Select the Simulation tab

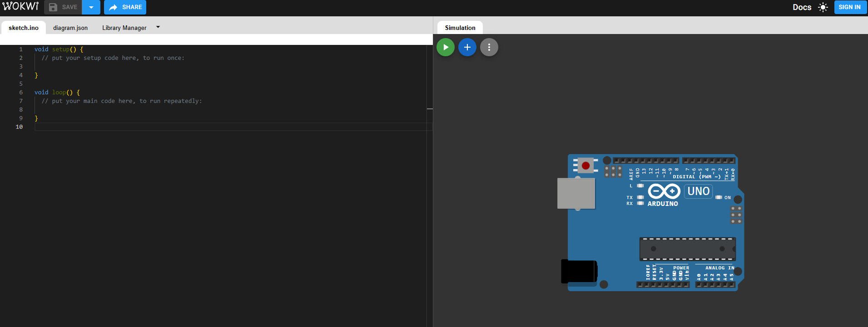pos(460,28)
